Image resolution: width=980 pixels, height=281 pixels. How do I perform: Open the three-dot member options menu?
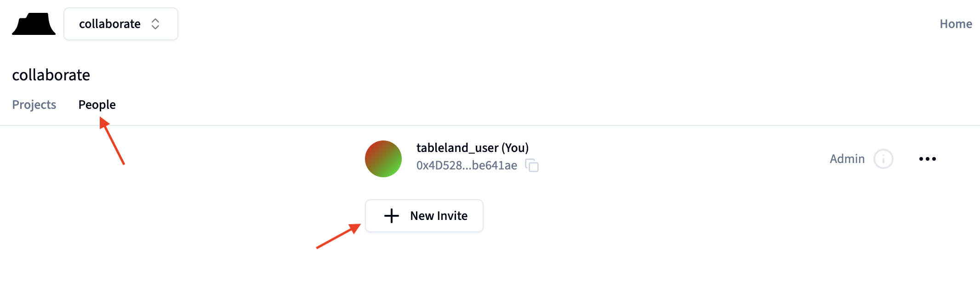(927, 159)
